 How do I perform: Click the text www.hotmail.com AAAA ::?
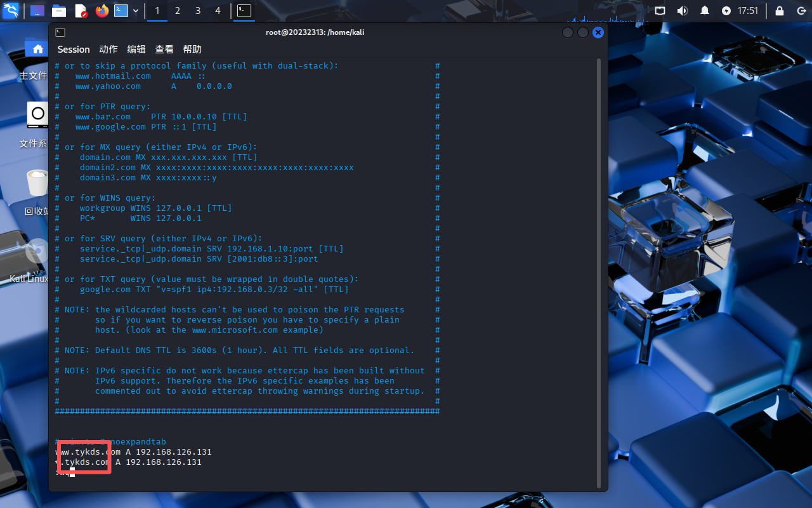pos(140,76)
